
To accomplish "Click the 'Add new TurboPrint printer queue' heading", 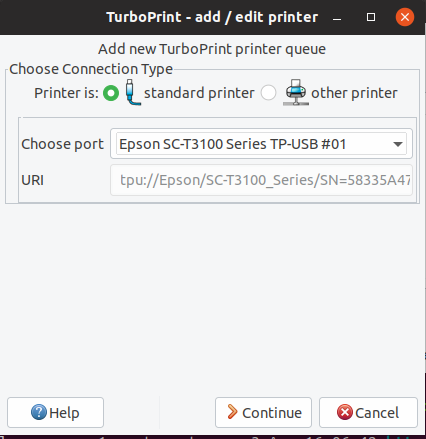I will point(212,49).
